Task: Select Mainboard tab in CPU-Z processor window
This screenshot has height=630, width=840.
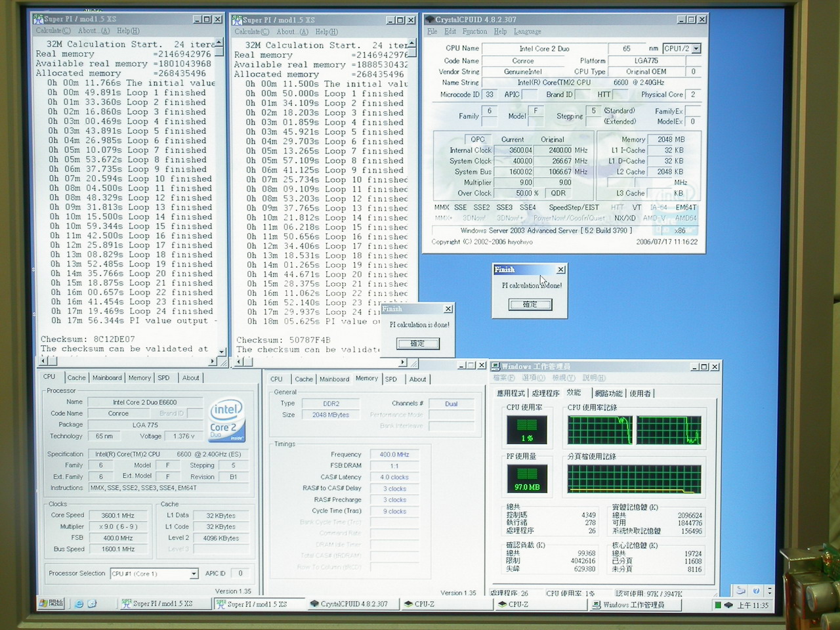Action: pyautogui.click(x=107, y=378)
